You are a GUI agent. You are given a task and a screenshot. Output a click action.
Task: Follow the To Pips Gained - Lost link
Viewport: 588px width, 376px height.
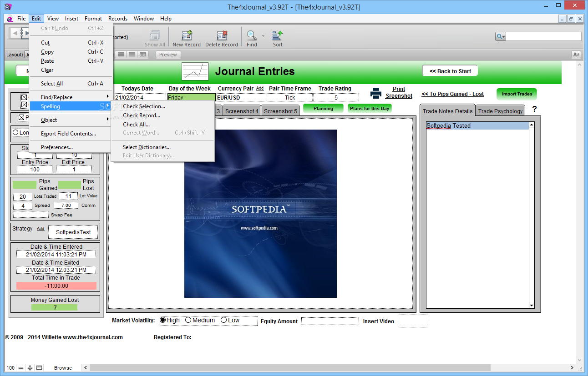click(453, 94)
